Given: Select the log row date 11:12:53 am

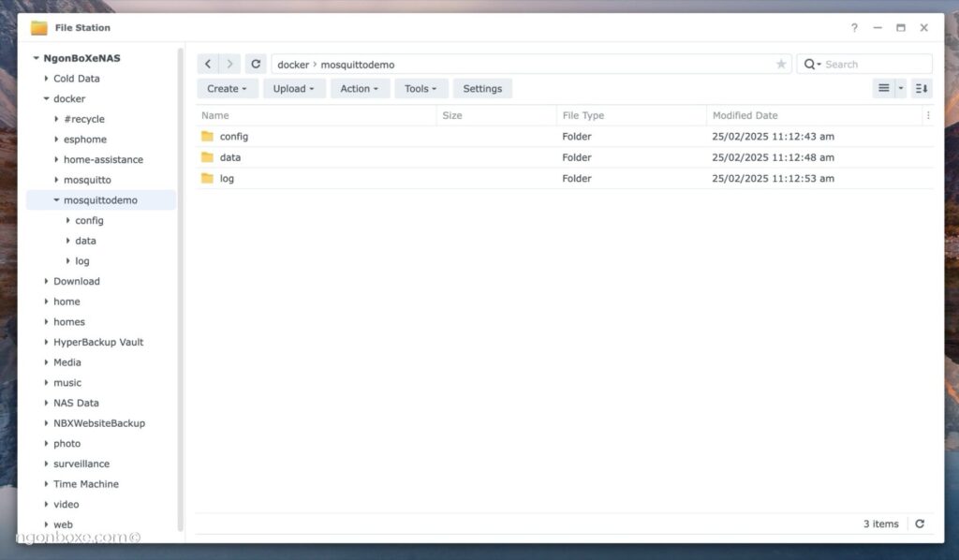Looking at the screenshot, I should coord(773,178).
